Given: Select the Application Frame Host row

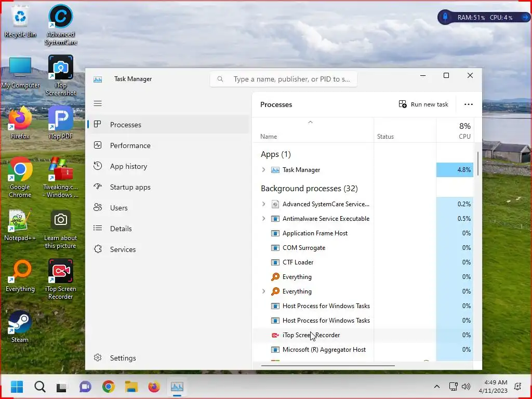Looking at the screenshot, I should [x=363, y=233].
